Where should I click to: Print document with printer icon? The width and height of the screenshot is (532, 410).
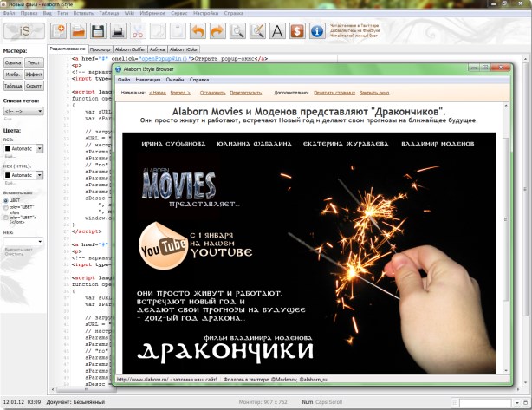[118, 31]
